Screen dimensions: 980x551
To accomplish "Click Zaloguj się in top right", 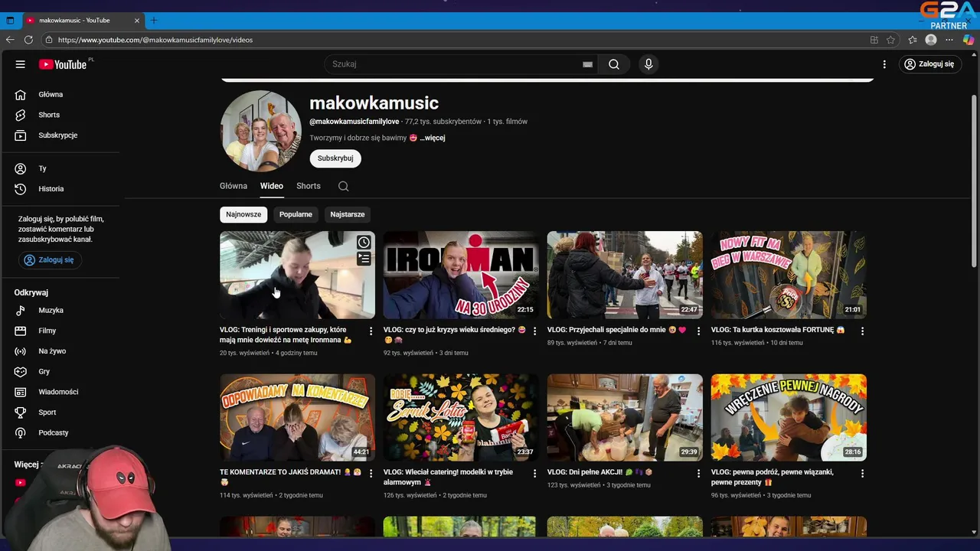I will coord(929,64).
